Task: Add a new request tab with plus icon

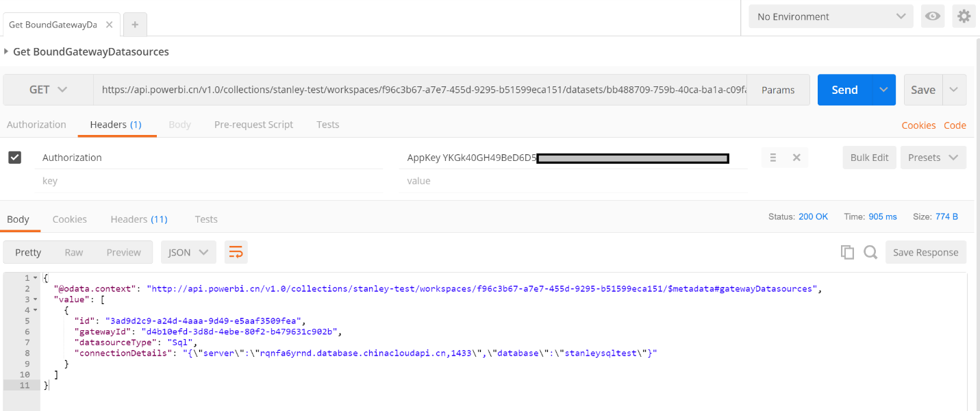Action: [135, 25]
